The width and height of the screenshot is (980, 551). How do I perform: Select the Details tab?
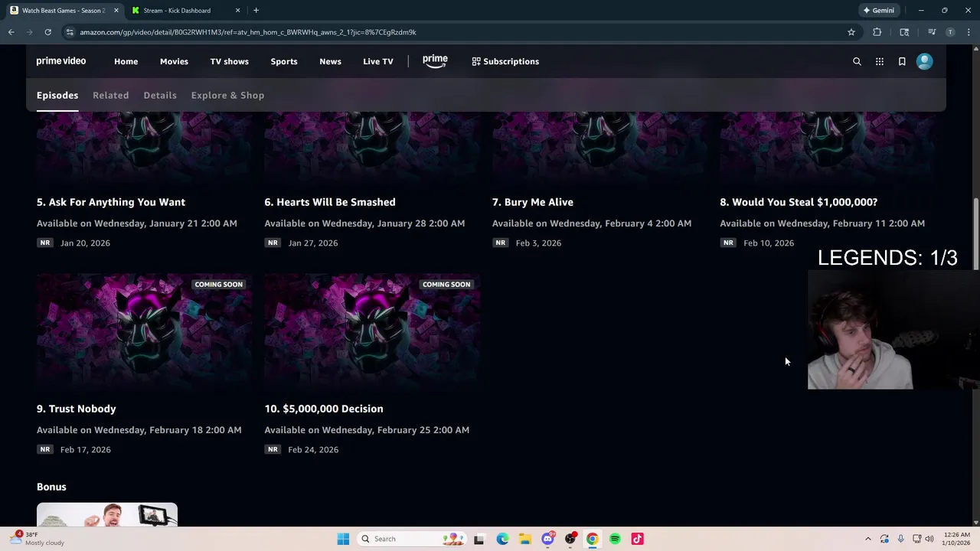click(x=160, y=96)
